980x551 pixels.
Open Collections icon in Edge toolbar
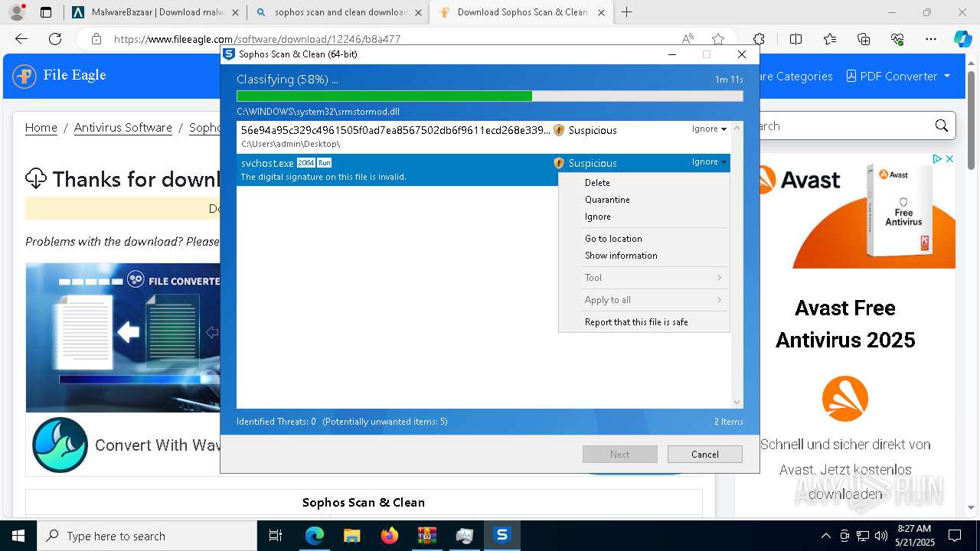click(864, 39)
